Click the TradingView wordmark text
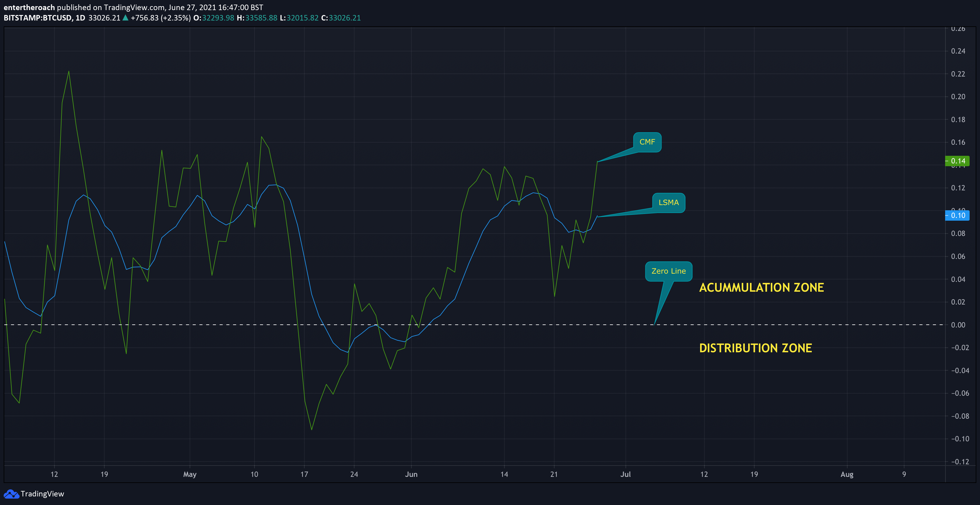Image resolution: width=980 pixels, height=505 pixels. 42,494
